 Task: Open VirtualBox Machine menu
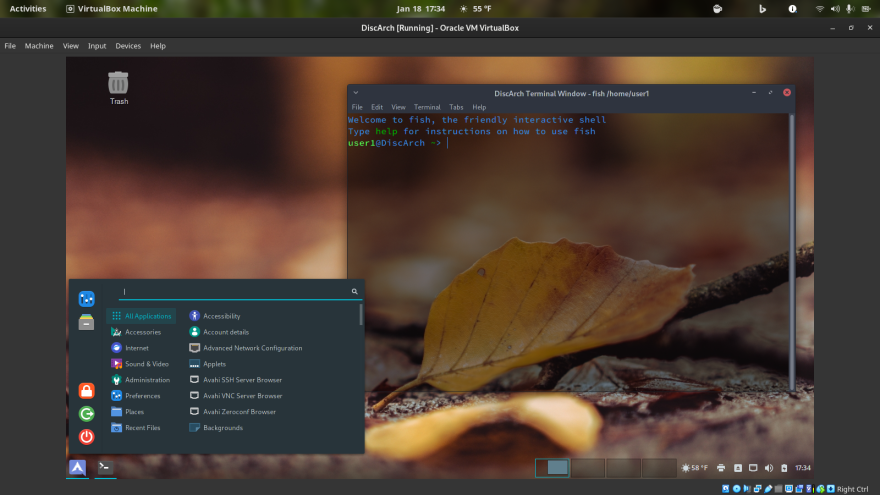[39, 46]
